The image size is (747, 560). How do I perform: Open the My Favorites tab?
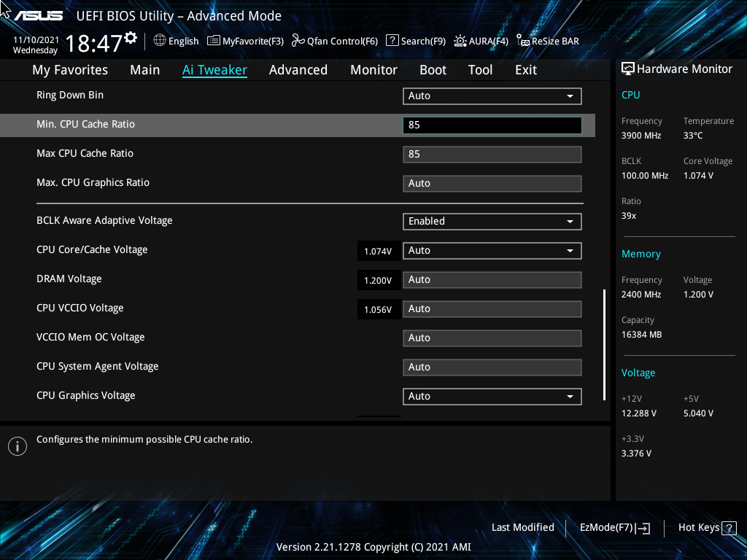tap(70, 70)
